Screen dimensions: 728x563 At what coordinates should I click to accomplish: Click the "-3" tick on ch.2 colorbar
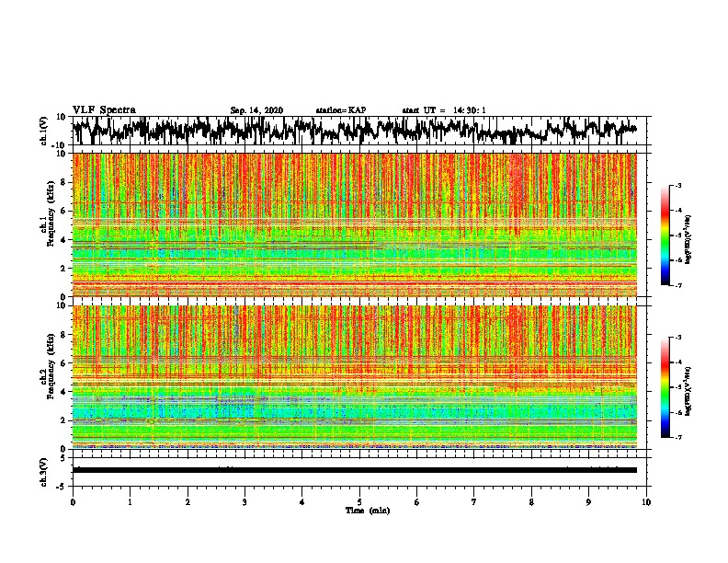point(677,338)
